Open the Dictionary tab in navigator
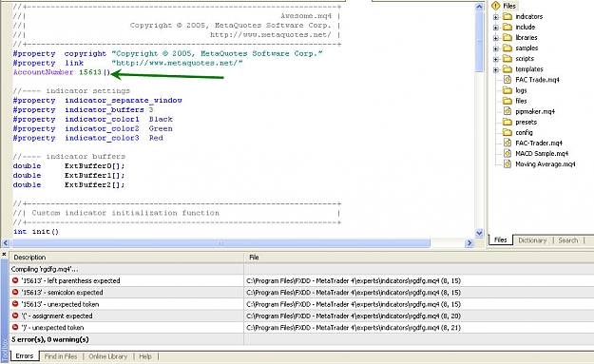This screenshot has width=594, height=364. point(532,240)
